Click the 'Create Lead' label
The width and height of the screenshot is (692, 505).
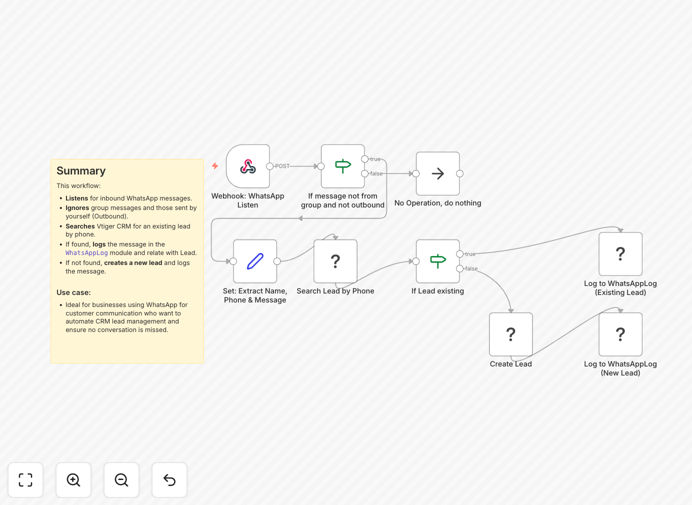[511, 364]
